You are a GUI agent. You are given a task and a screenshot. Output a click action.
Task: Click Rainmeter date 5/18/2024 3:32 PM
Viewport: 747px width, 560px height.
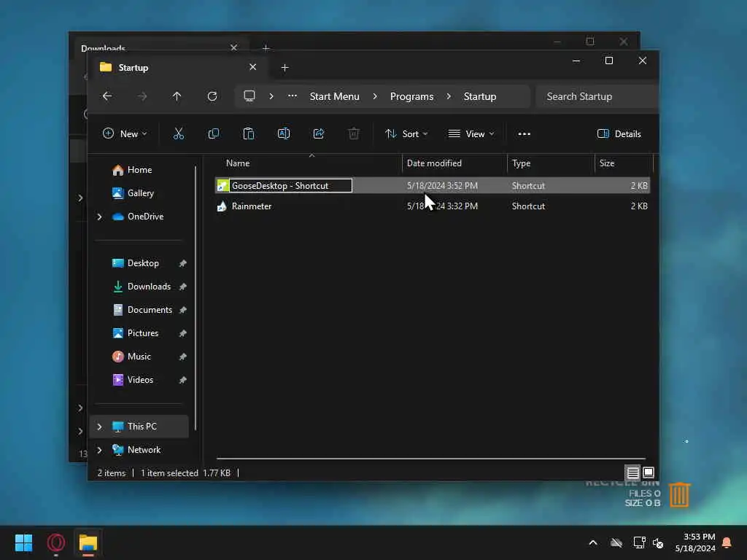click(x=442, y=206)
